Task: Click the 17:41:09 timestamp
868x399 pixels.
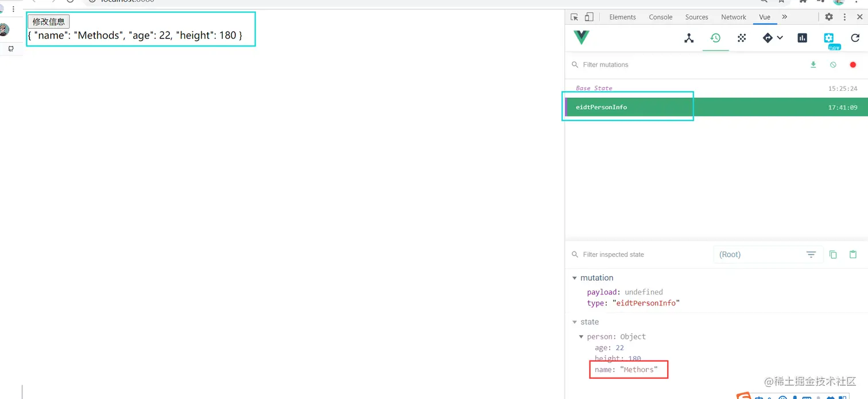Action: [x=843, y=107]
